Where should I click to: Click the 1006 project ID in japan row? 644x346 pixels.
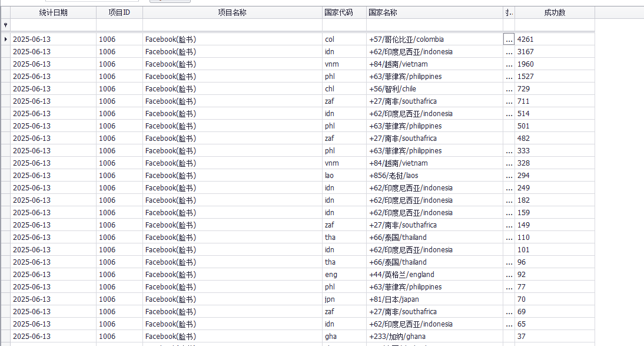(119, 299)
